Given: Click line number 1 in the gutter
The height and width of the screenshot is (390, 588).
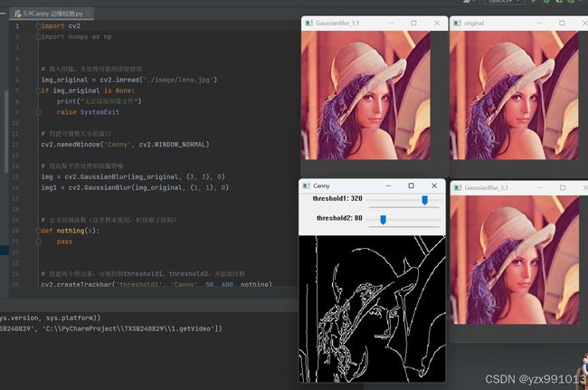Looking at the screenshot, I should point(17,26).
